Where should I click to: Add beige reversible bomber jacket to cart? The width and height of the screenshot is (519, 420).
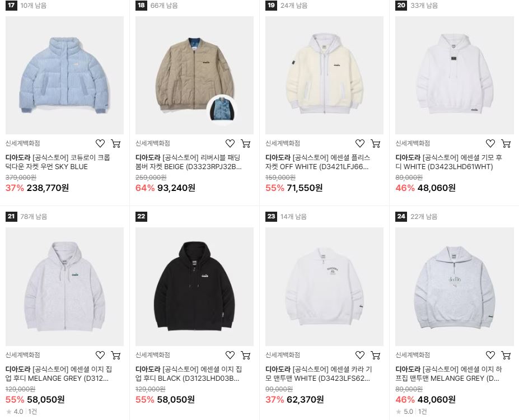coord(246,144)
